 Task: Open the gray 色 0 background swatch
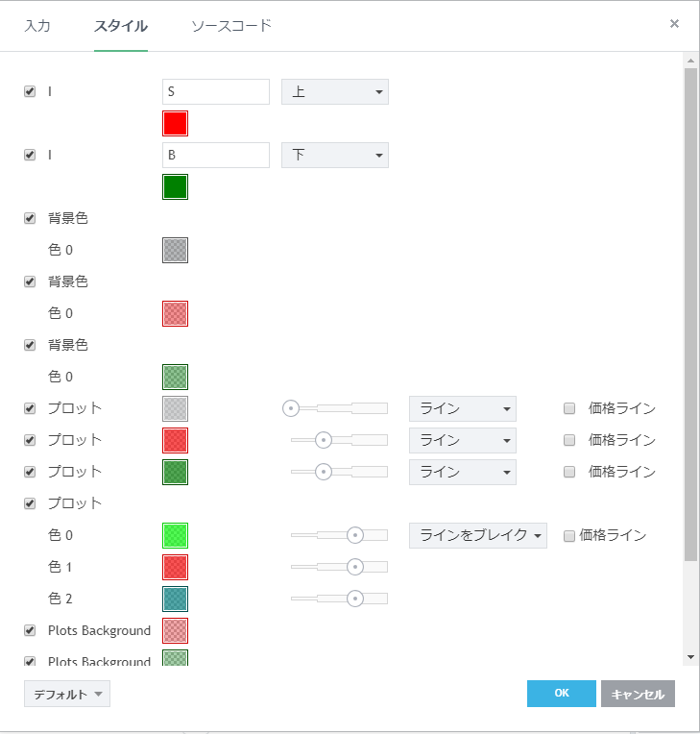175,250
